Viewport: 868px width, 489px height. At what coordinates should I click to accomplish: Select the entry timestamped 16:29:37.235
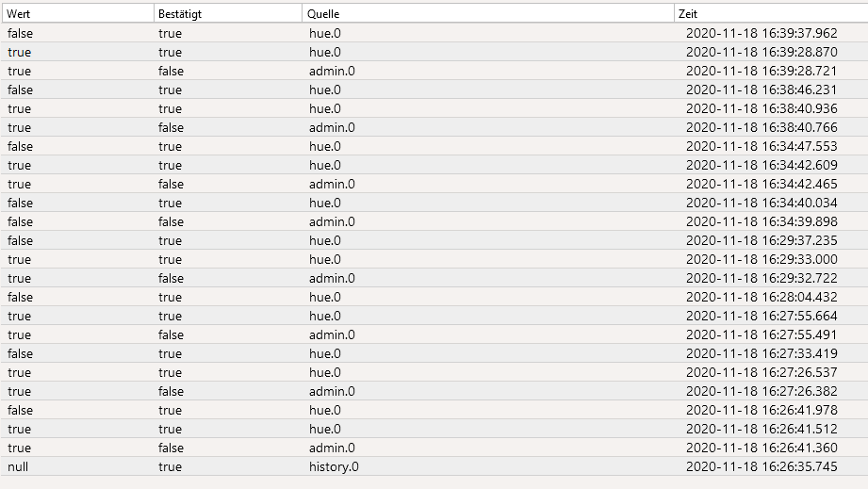(x=434, y=240)
